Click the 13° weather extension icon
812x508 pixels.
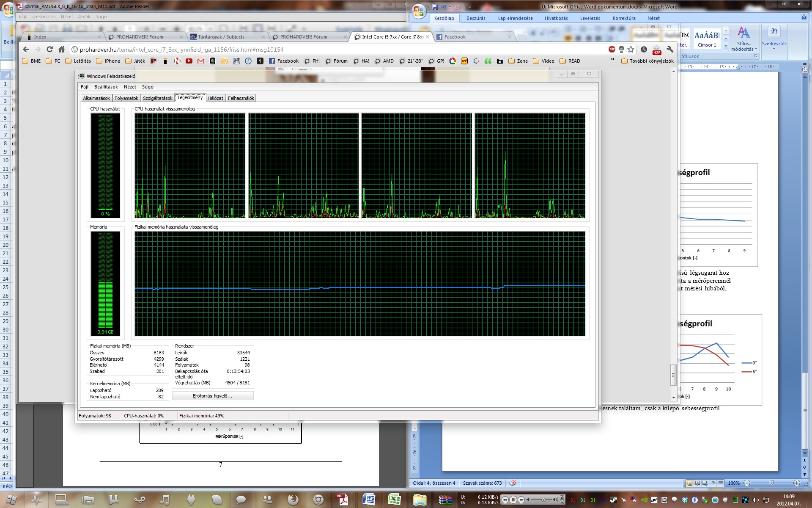(656, 50)
